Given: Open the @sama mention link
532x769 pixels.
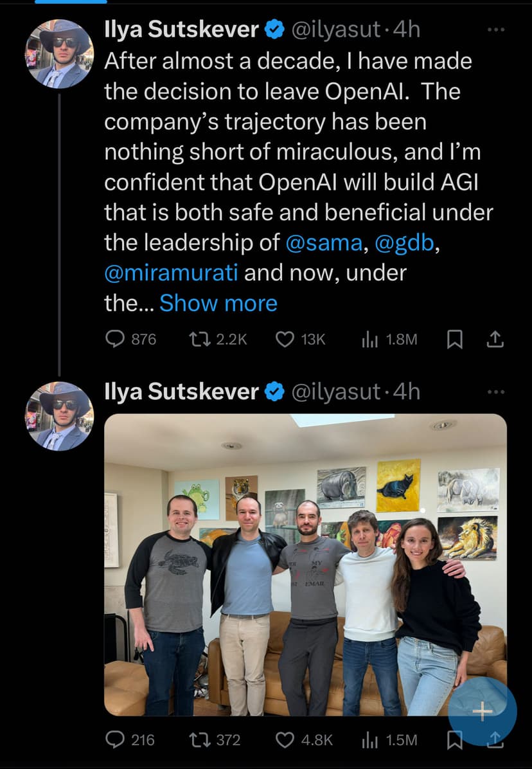Looking at the screenshot, I should tap(321, 242).
